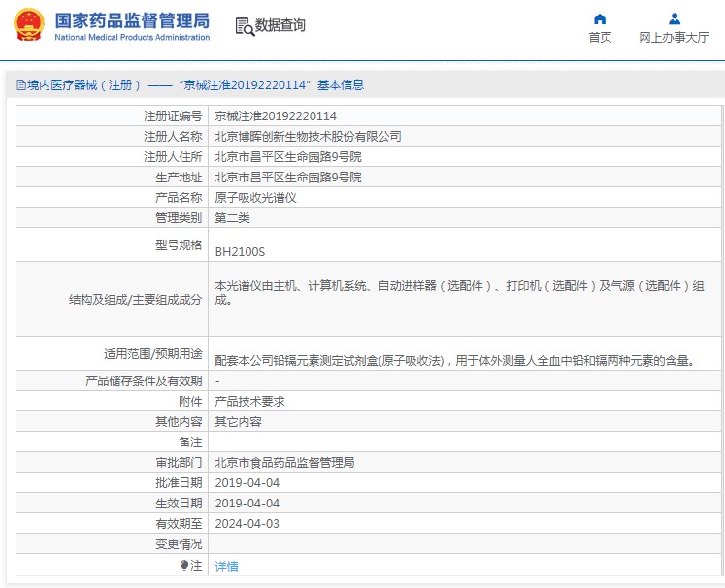The width and height of the screenshot is (725, 588).
Task: Click model value BH2100S
Action: 240,252
